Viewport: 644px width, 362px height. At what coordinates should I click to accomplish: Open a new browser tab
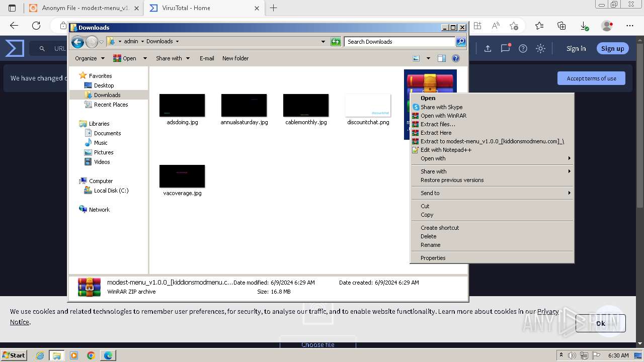tap(274, 8)
